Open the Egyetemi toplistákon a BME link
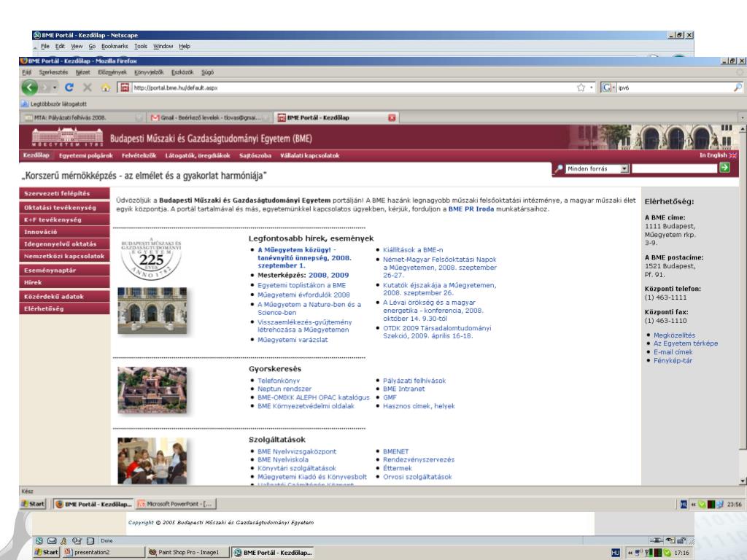 click(301, 285)
